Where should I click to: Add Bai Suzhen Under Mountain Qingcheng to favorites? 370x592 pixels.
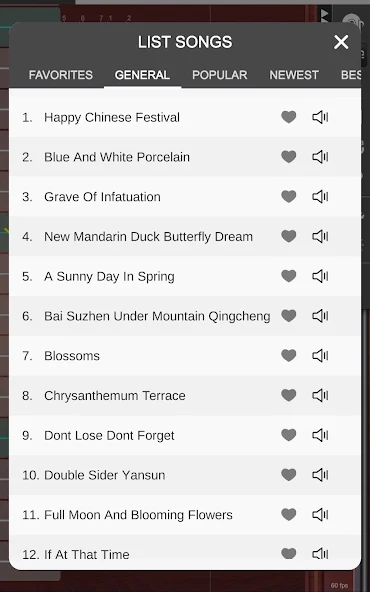coord(289,316)
